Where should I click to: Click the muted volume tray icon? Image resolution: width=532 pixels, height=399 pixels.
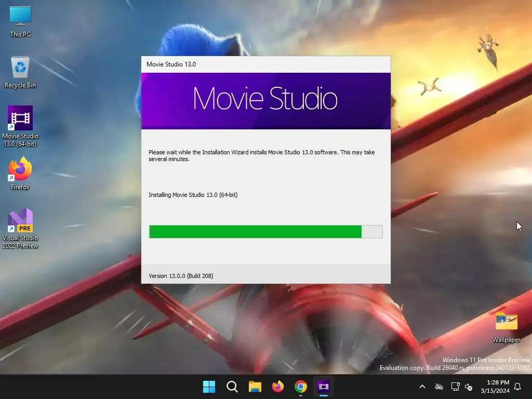pyautogui.click(x=469, y=387)
